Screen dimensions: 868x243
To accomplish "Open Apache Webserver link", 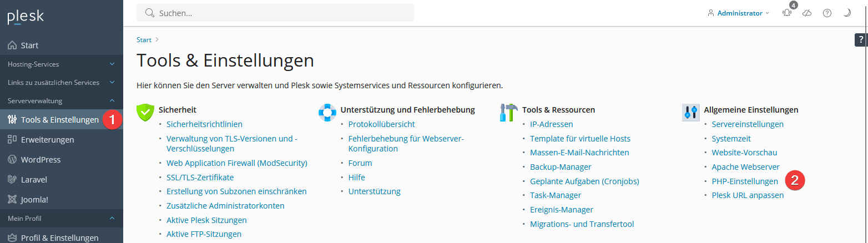I will (x=746, y=167).
